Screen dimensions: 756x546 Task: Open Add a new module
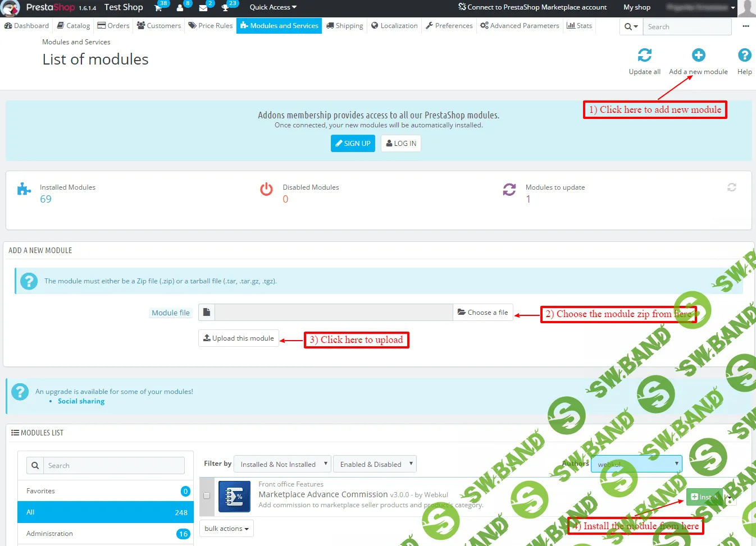tap(698, 55)
